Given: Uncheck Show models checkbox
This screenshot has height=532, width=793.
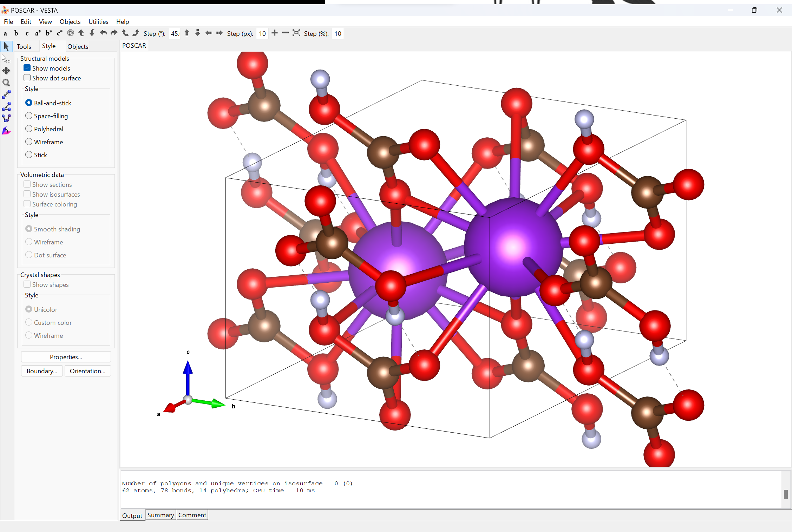Looking at the screenshot, I should 27,68.
